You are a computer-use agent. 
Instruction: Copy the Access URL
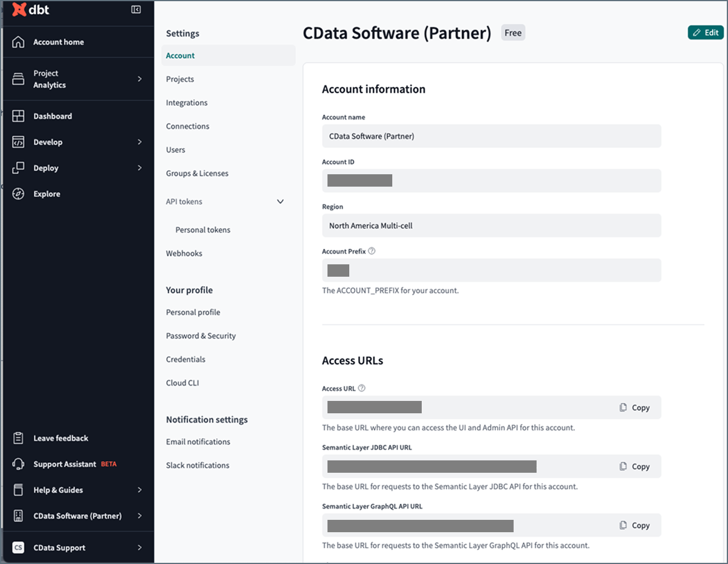(x=634, y=407)
